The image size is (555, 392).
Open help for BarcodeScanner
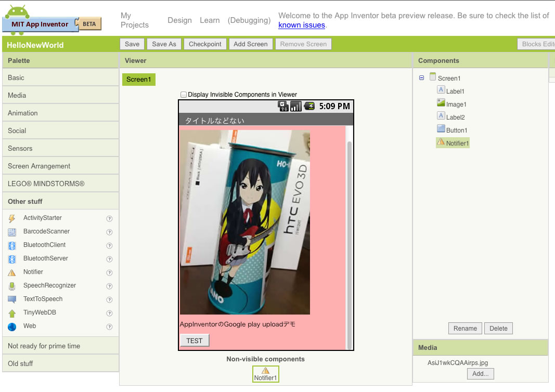109,232
